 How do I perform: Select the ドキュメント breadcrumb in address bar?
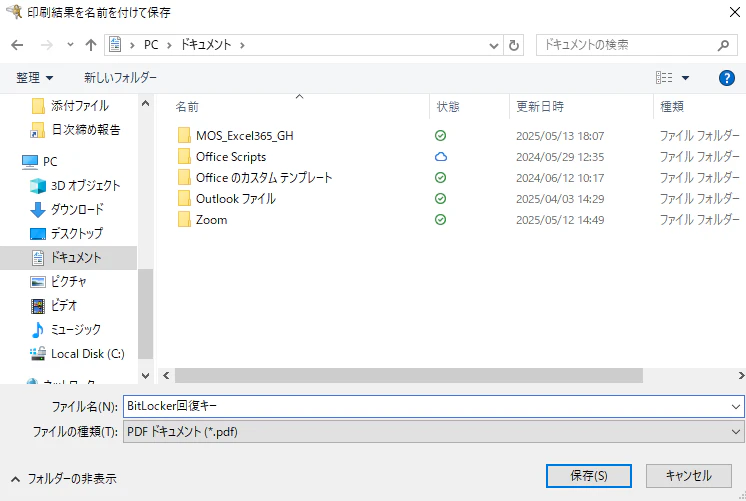[x=206, y=45]
